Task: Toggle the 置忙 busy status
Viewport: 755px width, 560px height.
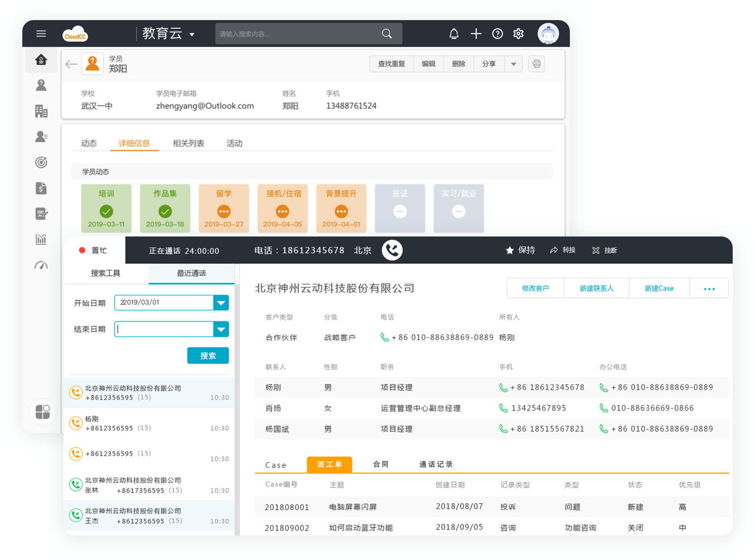Action: point(93,250)
